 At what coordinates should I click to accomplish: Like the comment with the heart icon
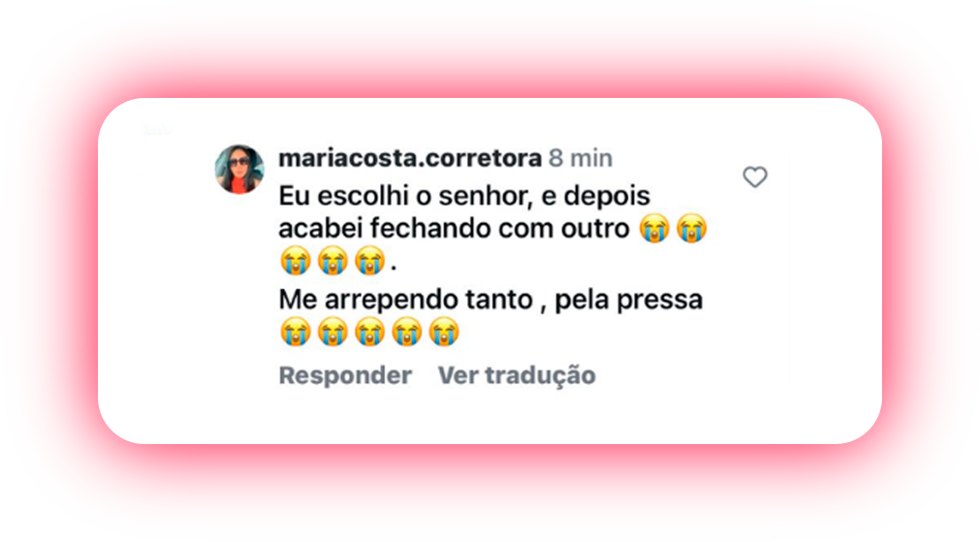(x=755, y=176)
